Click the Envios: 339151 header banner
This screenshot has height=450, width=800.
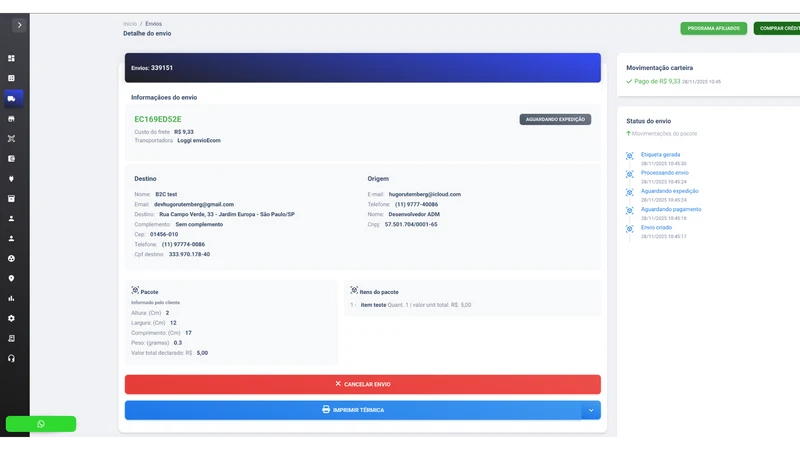tap(363, 68)
